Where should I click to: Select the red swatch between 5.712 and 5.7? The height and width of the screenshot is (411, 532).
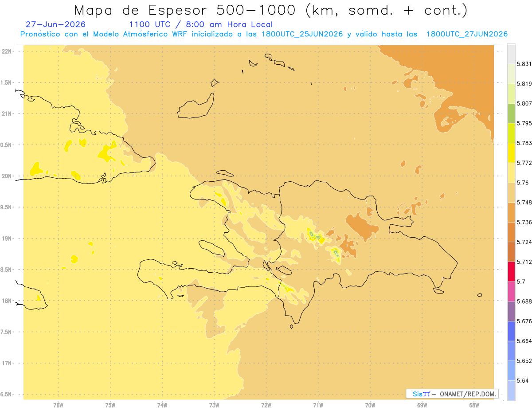coord(511,271)
